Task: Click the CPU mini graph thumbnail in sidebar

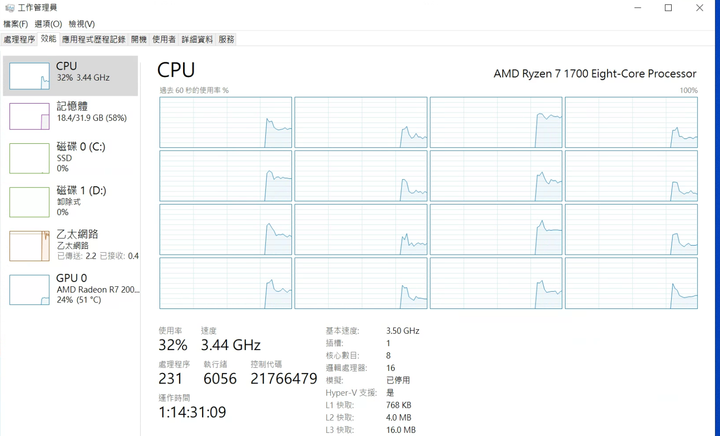Action: tap(29, 76)
